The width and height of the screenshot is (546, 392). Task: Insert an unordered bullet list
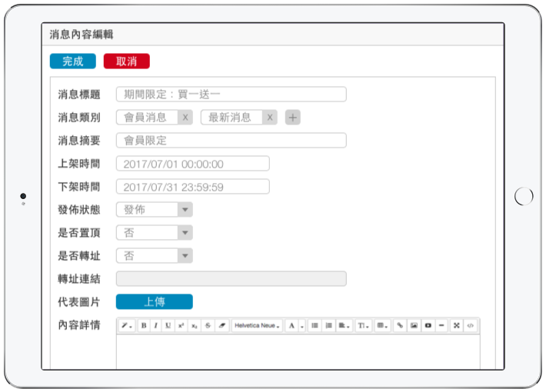315,326
